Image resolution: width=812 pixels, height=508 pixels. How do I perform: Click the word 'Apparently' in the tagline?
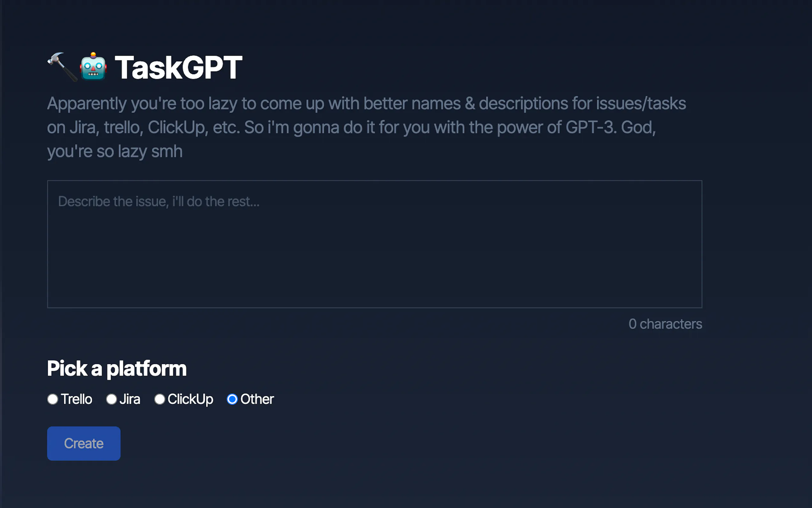coord(87,103)
